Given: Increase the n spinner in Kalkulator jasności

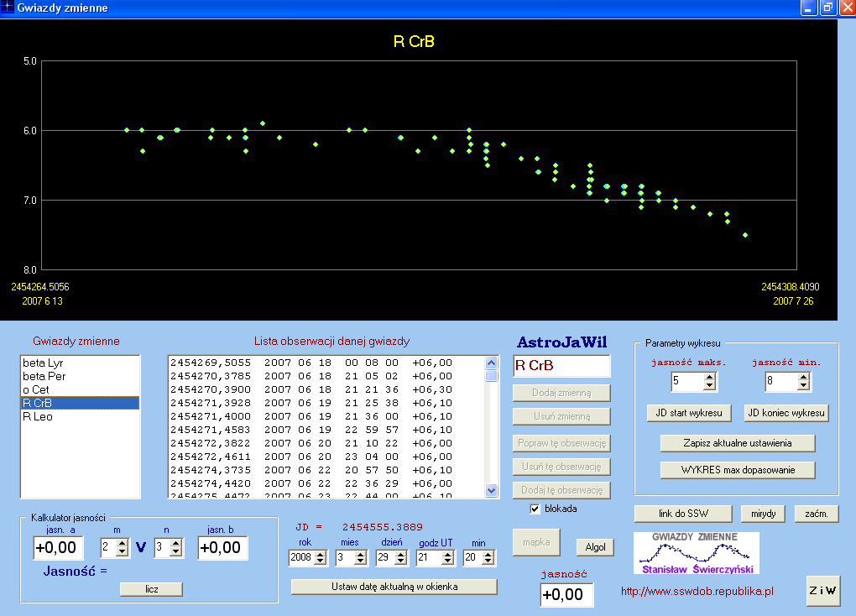Looking at the screenshot, I should click(175, 543).
